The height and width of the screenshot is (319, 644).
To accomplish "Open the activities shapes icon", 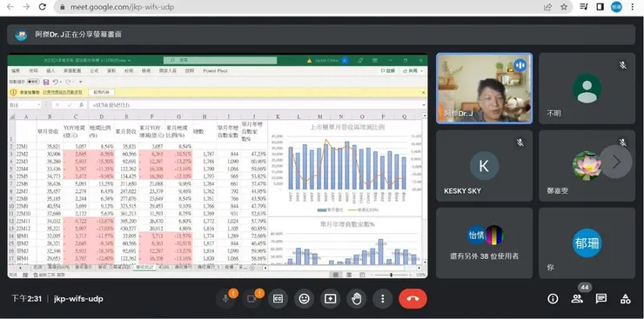I will pos(626,299).
